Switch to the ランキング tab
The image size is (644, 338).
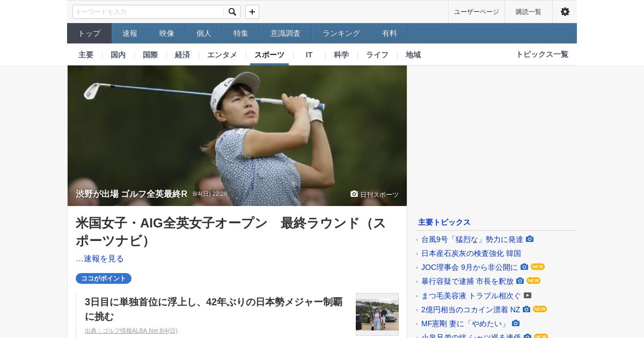[341, 33]
